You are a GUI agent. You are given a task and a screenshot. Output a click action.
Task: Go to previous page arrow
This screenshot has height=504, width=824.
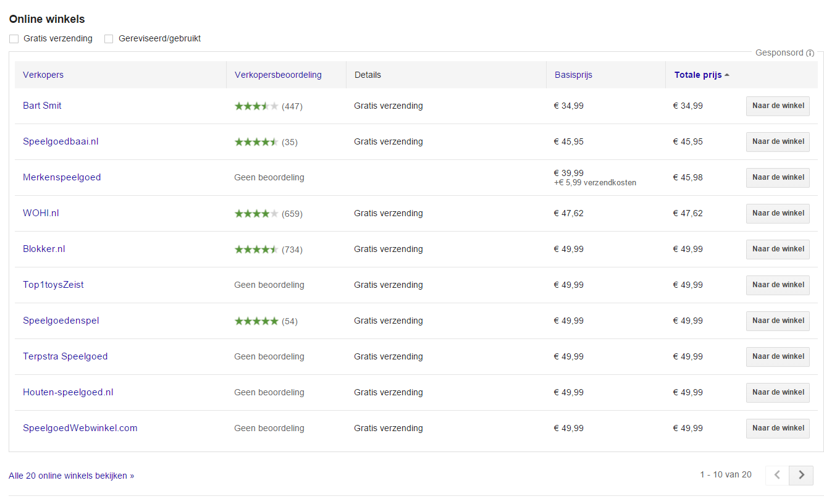(x=778, y=475)
